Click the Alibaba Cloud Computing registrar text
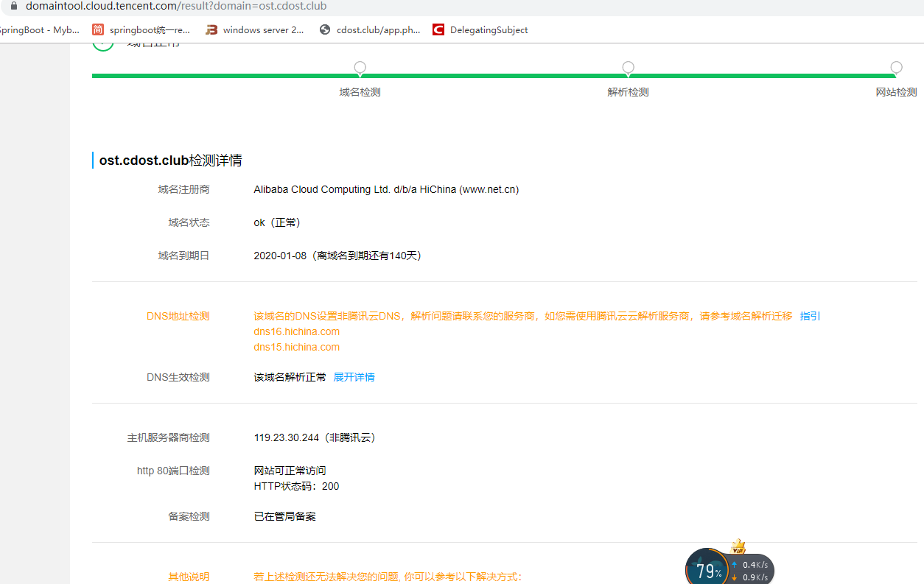Image resolution: width=924 pixels, height=584 pixels. 386,189
